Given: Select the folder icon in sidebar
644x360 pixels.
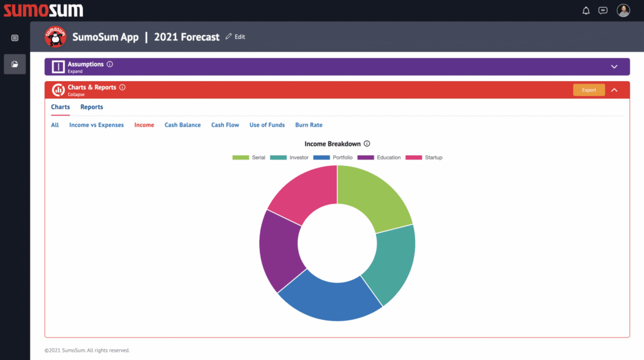Looking at the screenshot, I should (x=15, y=63).
